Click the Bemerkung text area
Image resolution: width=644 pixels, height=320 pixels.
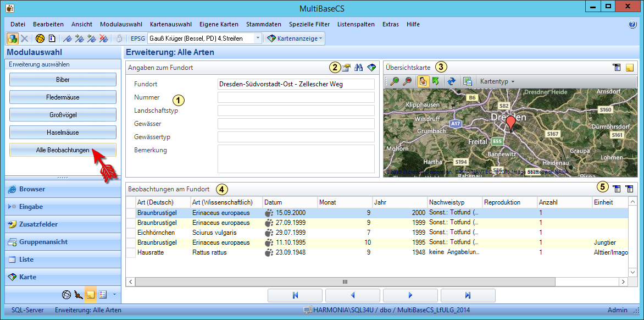pyautogui.click(x=296, y=159)
